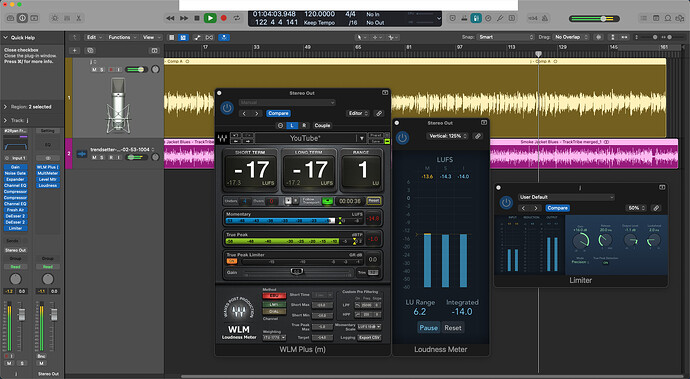
Task: Click the Rewind transport button
Action: [170, 18]
